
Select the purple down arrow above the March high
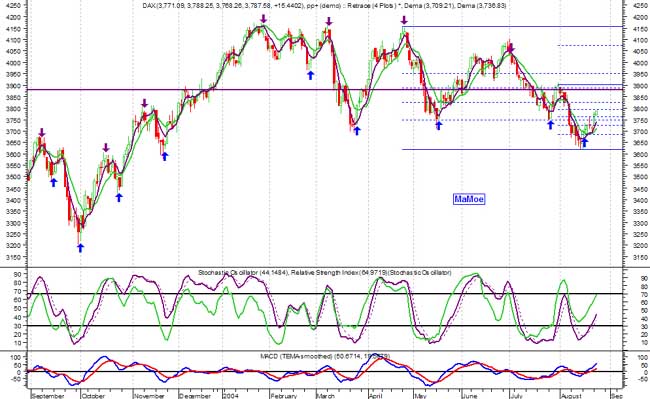[x=329, y=21]
